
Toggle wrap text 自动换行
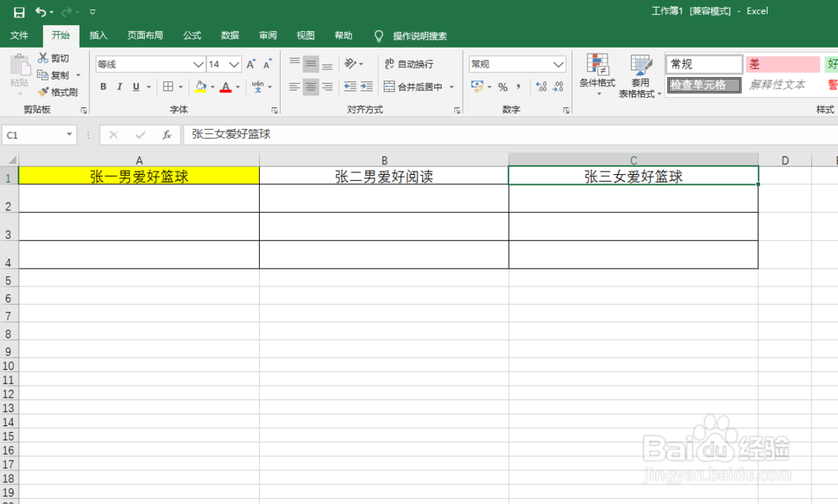409,64
